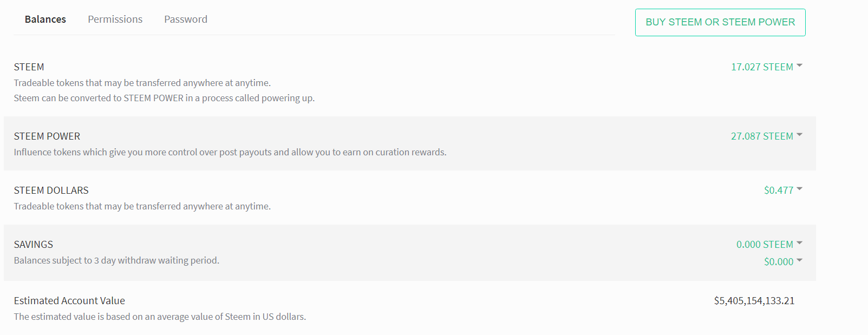
Task: Click the SAVINGS heading
Action: [x=34, y=245]
